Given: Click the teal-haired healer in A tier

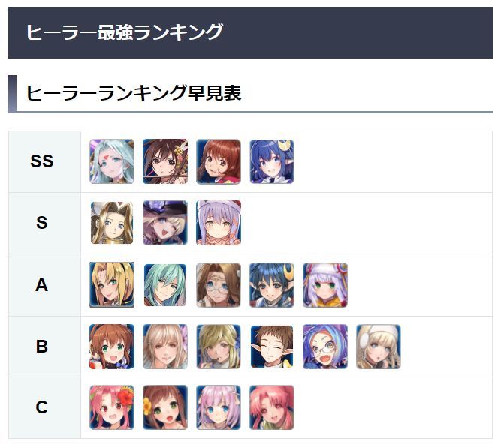Looking at the screenshot, I should pyautogui.click(x=165, y=285).
